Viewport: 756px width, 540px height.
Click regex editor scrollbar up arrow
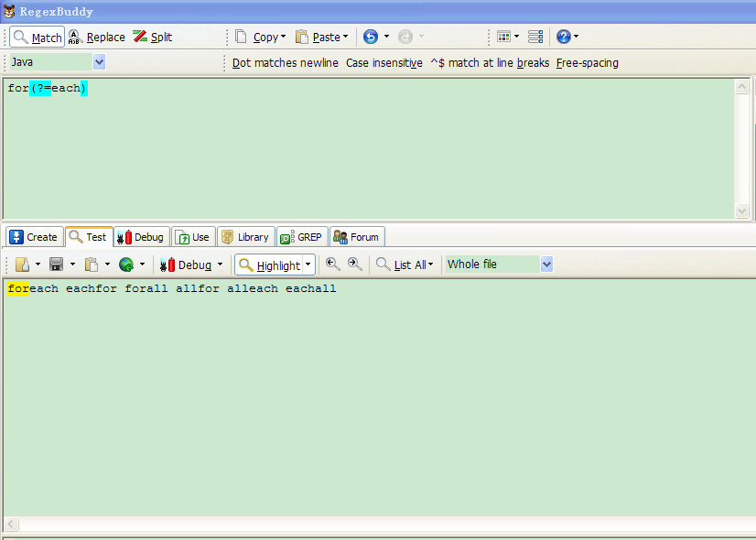tap(741, 87)
